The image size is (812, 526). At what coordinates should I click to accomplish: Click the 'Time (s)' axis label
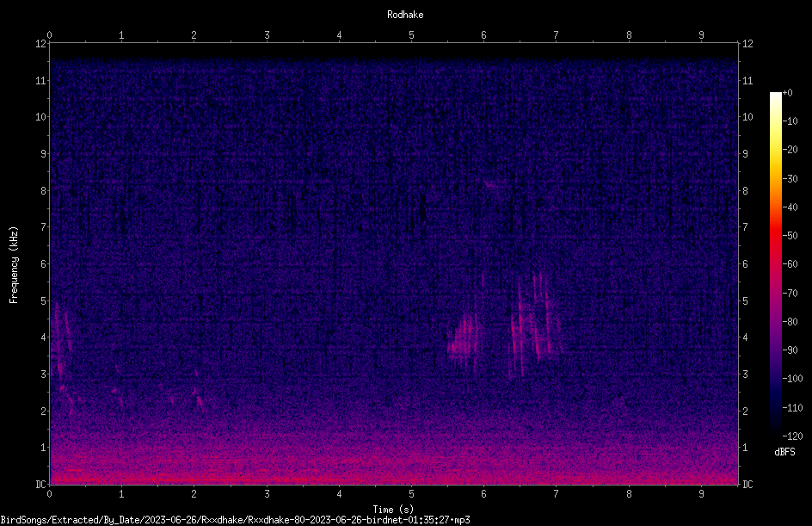pyautogui.click(x=393, y=510)
